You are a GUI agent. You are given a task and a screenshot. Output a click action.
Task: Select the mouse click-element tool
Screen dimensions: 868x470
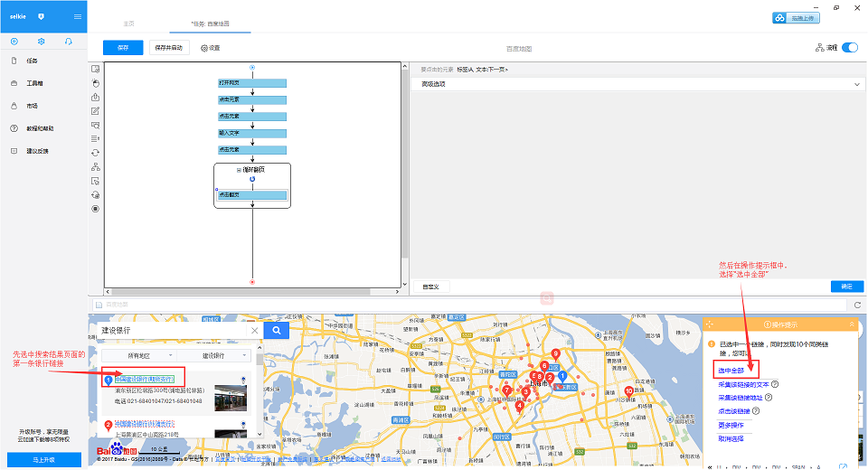95,83
